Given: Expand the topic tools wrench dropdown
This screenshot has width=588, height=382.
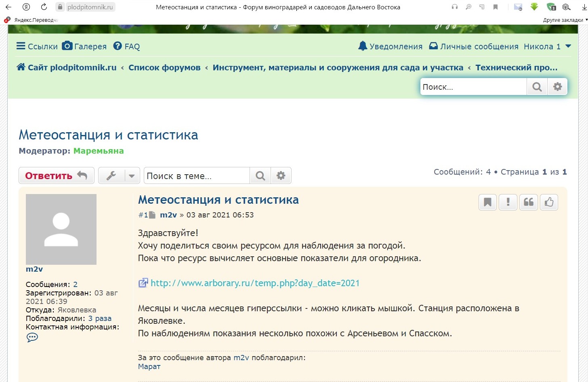Looking at the screenshot, I should pos(119,176).
